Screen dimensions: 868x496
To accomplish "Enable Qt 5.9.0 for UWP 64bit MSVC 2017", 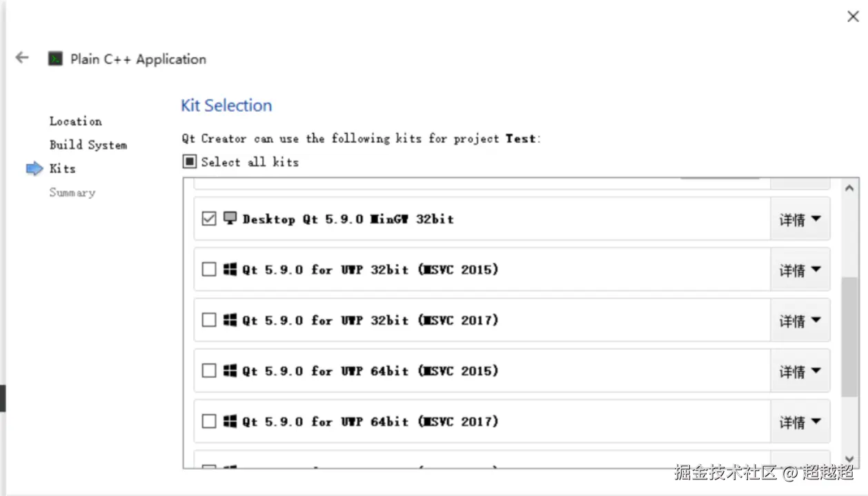I will 208,421.
